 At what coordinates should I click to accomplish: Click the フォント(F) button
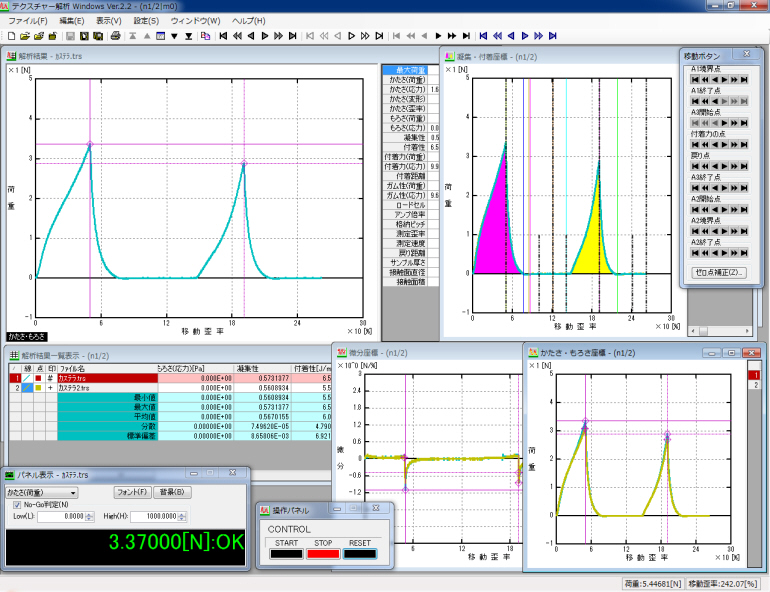(x=132, y=492)
